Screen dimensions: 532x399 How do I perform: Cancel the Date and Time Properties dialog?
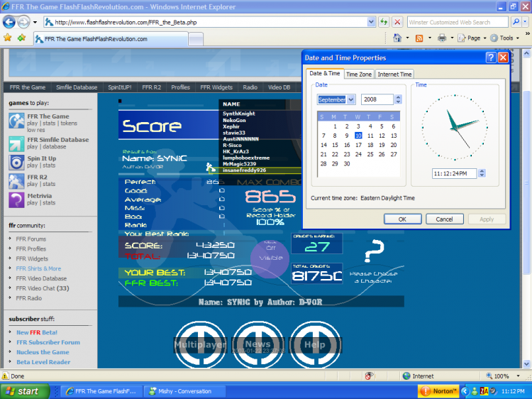[445, 219]
